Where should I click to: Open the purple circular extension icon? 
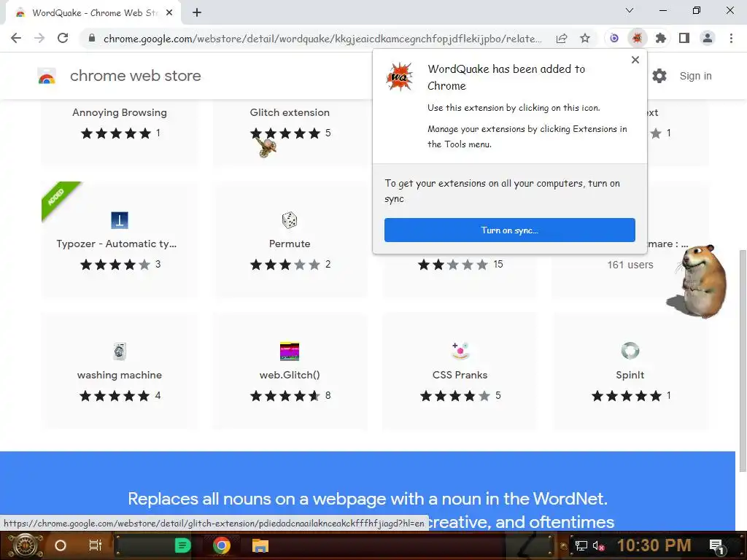click(x=614, y=38)
